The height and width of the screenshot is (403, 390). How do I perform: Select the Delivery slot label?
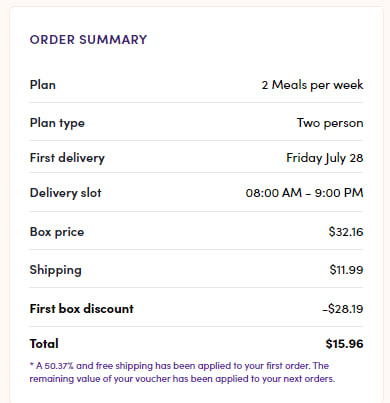tap(66, 193)
